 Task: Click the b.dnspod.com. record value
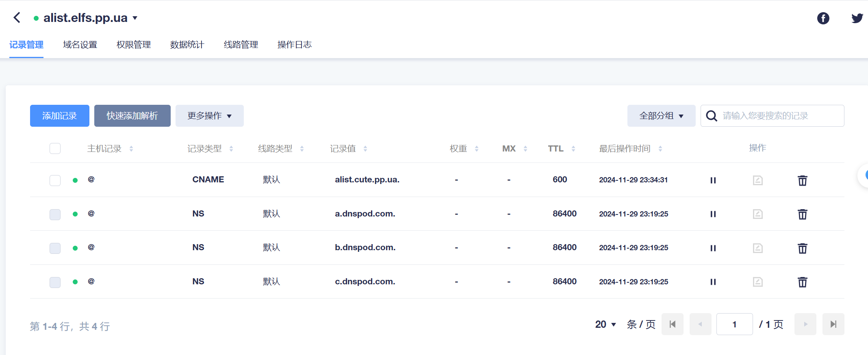(365, 247)
